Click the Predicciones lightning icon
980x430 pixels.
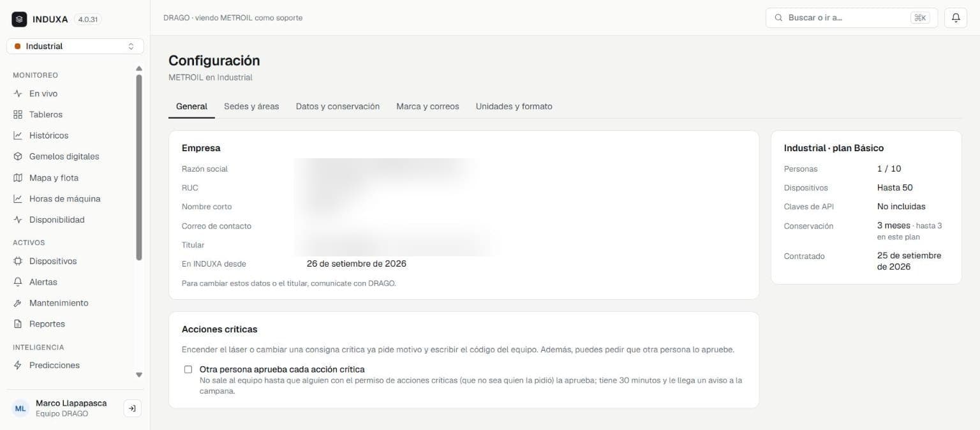[x=18, y=366]
